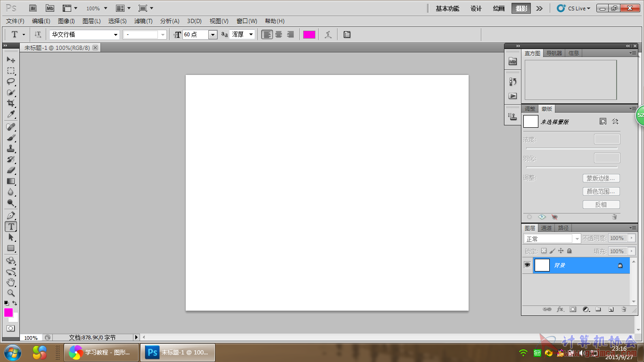Select the 3D Rotate tool

11,261
